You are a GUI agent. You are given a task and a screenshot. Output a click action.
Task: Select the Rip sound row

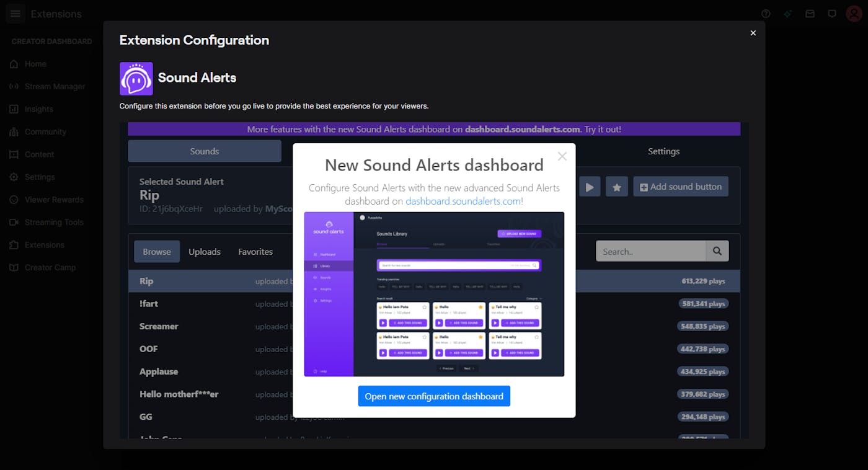click(434, 281)
